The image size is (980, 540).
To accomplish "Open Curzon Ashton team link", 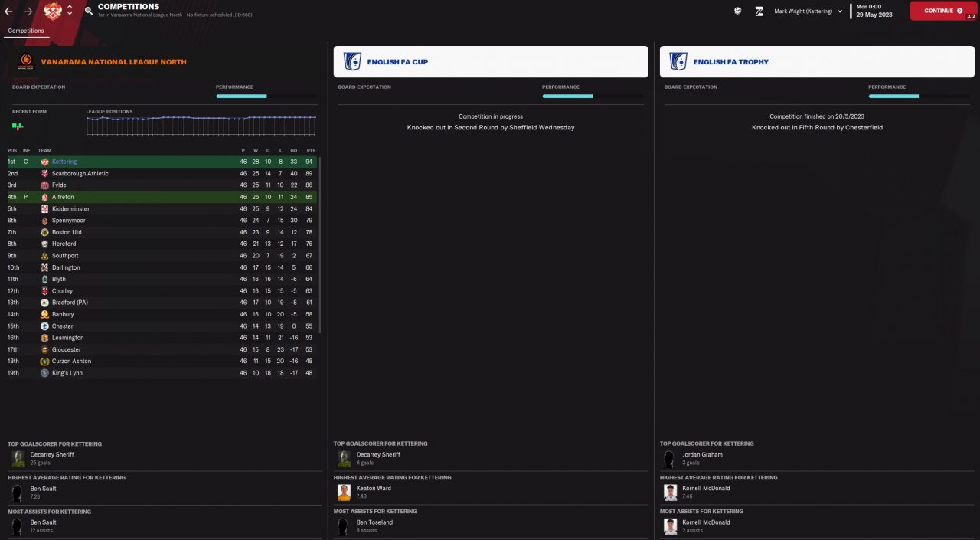I will 71,362.
